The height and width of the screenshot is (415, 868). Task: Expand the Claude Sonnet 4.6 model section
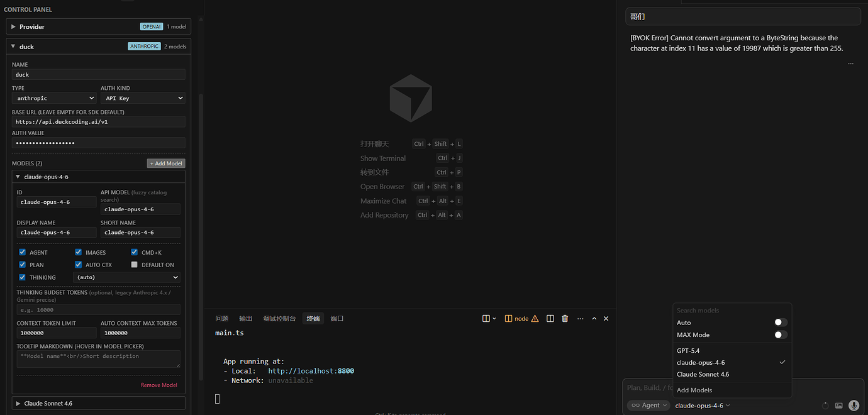99,403
